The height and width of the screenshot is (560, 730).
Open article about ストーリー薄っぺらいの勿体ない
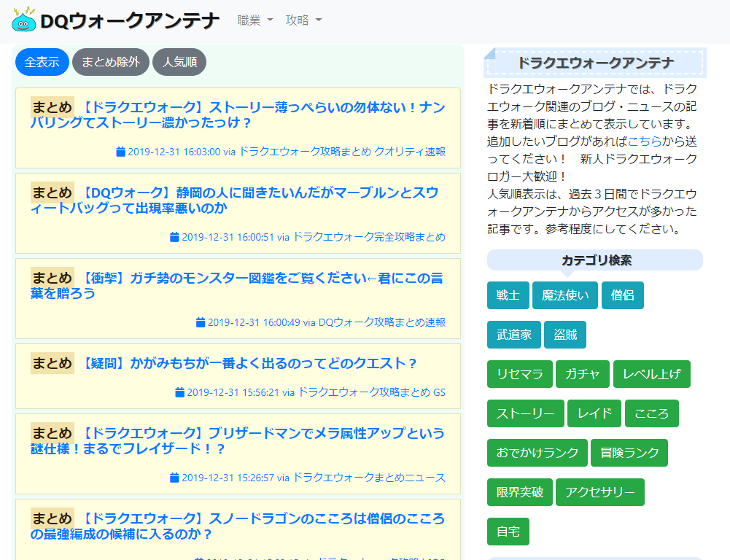tap(238, 114)
